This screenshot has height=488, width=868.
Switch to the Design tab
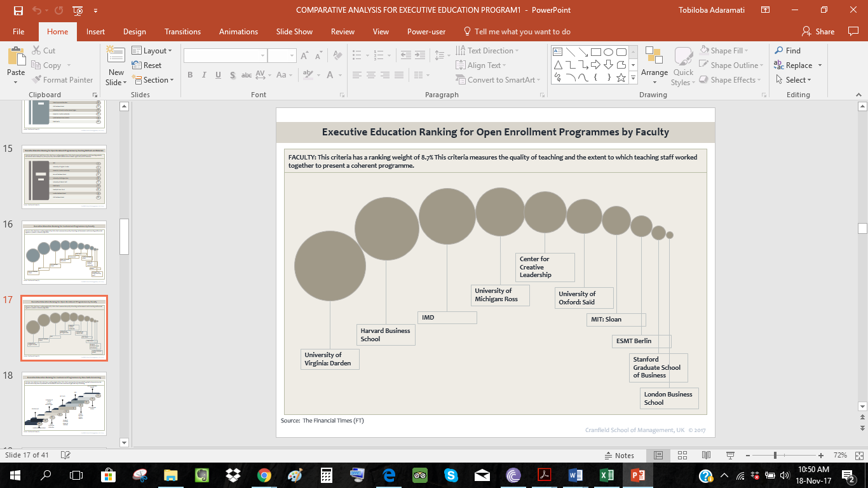coord(135,31)
